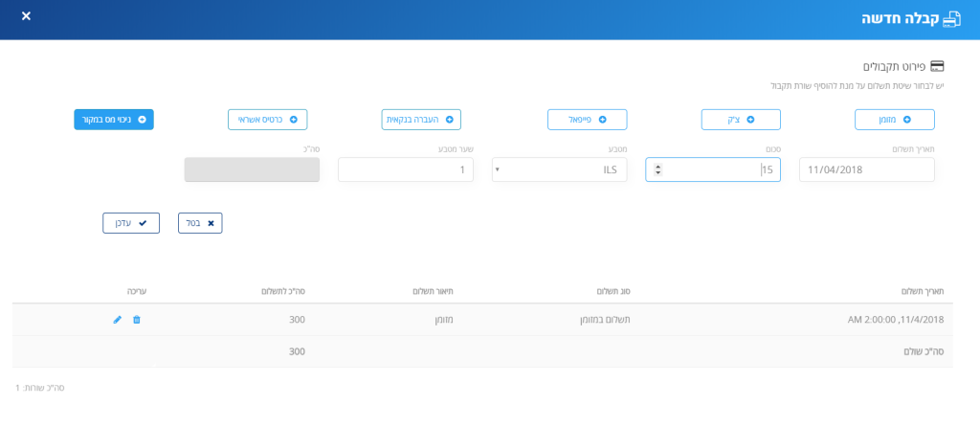Click the trash delete icon in payment row
The height and width of the screenshot is (427, 980).
pos(136,320)
